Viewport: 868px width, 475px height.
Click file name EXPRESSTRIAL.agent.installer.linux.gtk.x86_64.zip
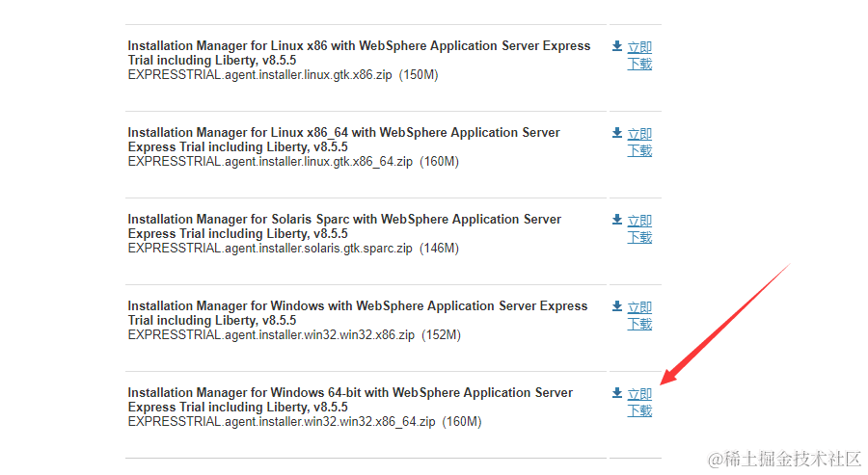coord(270,162)
